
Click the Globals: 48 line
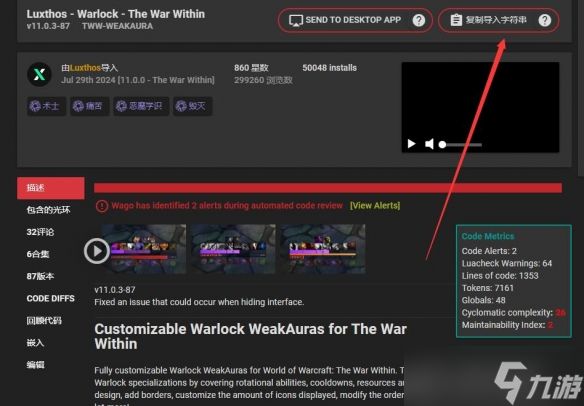click(x=483, y=300)
